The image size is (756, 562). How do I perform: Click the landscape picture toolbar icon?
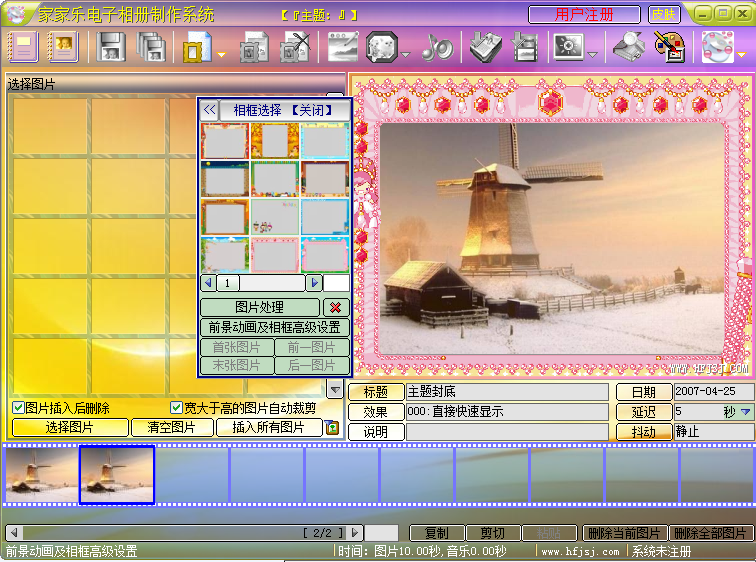343,47
